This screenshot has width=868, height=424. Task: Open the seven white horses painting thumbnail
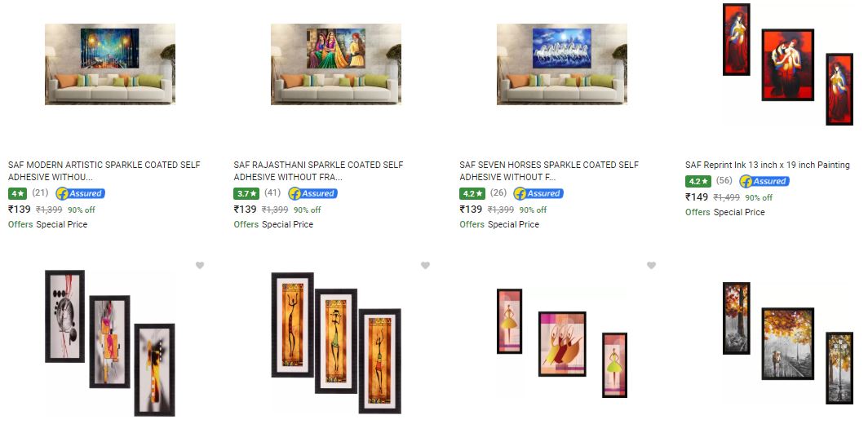pos(562,64)
